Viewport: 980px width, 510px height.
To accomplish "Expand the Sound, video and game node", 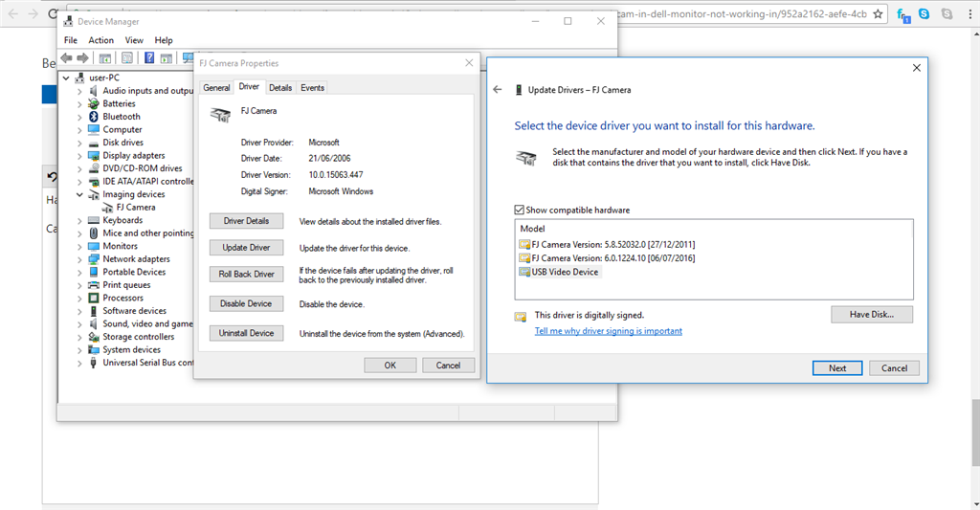I will 79,324.
